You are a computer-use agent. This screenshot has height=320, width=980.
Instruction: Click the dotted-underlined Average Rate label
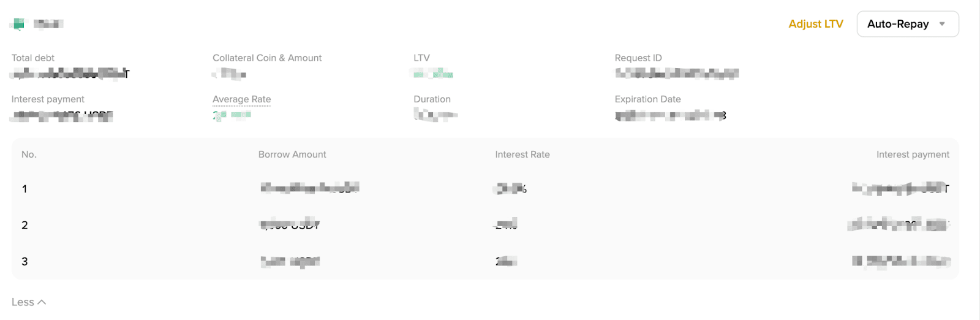coord(241,99)
